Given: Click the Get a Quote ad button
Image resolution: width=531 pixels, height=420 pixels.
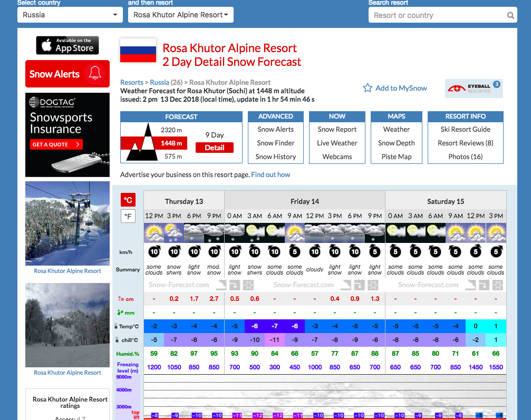Looking at the screenshot, I should point(56,144).
